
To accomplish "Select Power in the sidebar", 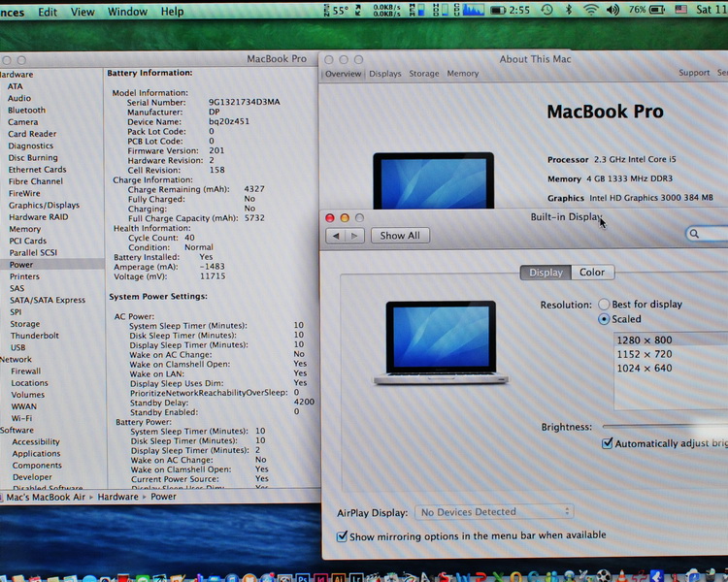I will click(x=21, y=265).
